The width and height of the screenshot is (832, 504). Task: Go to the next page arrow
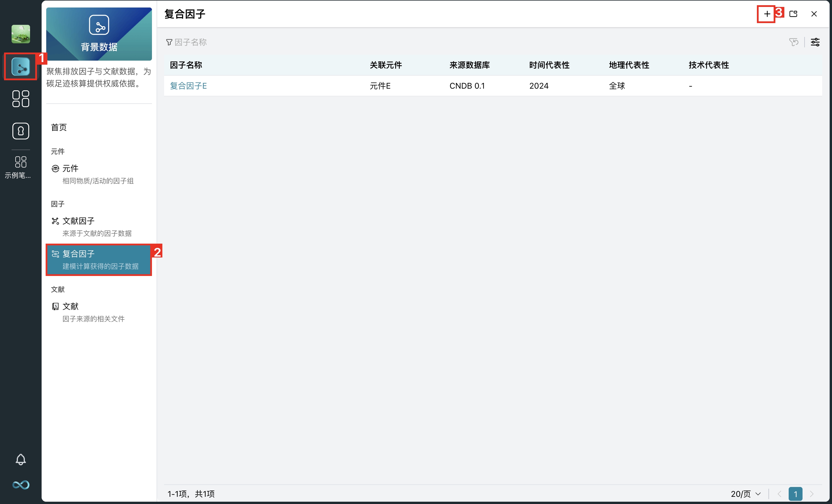coord(811,494)
